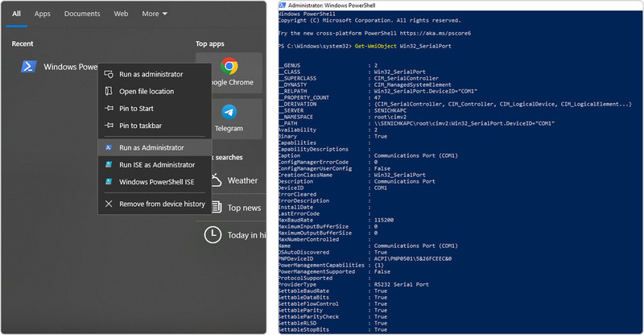Click the Top apps heading
Image resolution: width=644 pixels, height=335 pixels.
click(210, 43)
